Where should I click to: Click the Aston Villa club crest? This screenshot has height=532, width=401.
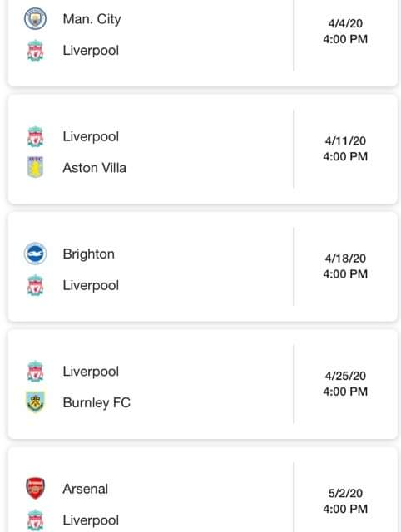(35, 167)
